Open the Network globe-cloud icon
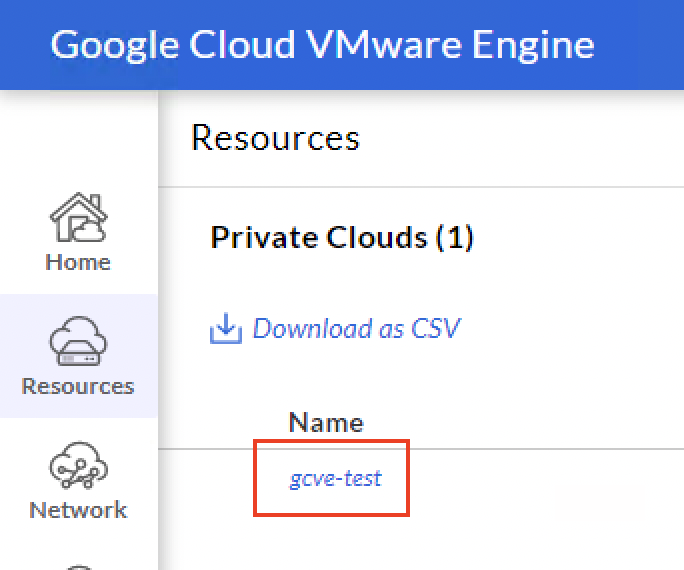The height and width of the screenshot is (570, 684). (x=77, y=466)
